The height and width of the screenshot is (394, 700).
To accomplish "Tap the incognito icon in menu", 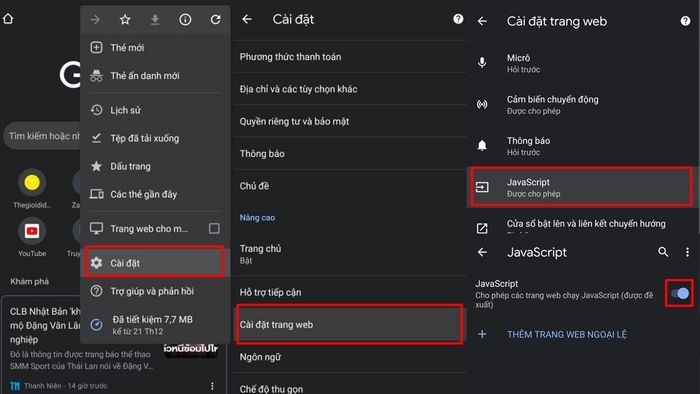I will [x=96, y=76].
